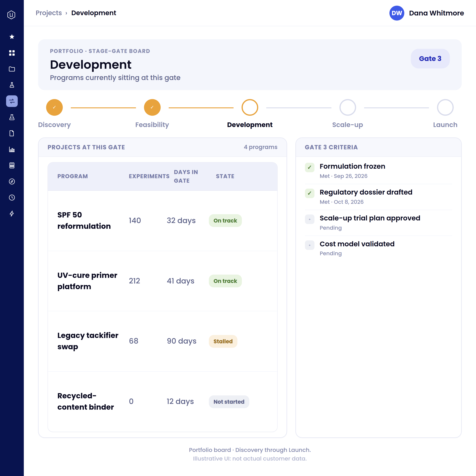Select the highlighted swap-arrows sidebar icon
The width and height of the screenshot is (476, 476).
coord(12,101)
